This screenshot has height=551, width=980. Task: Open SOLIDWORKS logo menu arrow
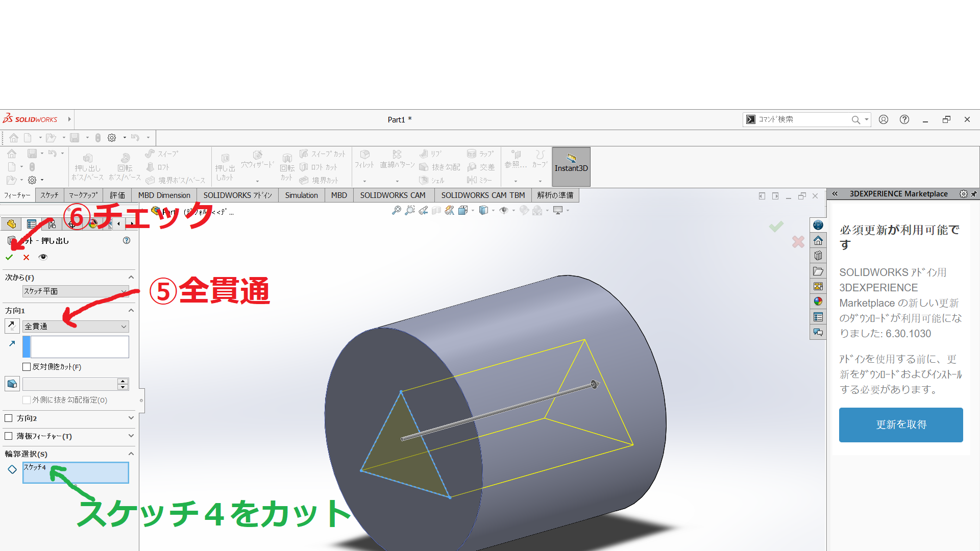pyautogui.click(x=69, y=119)
